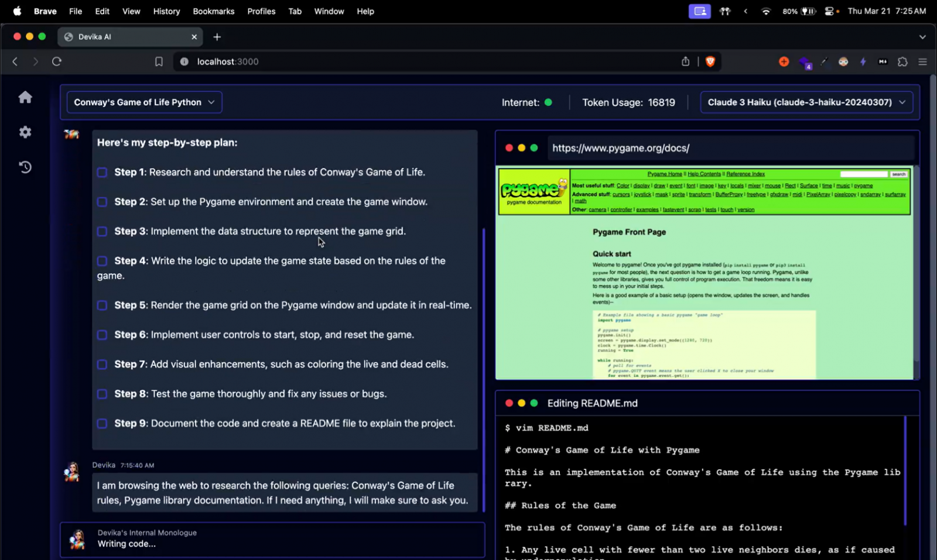
Task: Check the Step 9 README documentation checkbox
Action: 102,424
